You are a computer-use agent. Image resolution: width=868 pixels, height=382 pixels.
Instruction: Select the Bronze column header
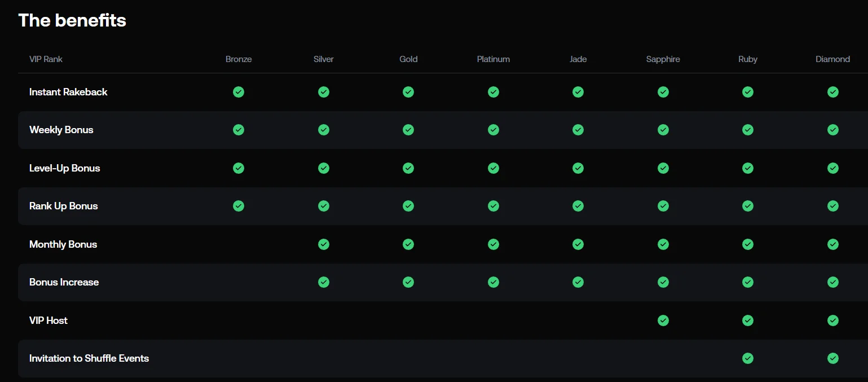239,59
